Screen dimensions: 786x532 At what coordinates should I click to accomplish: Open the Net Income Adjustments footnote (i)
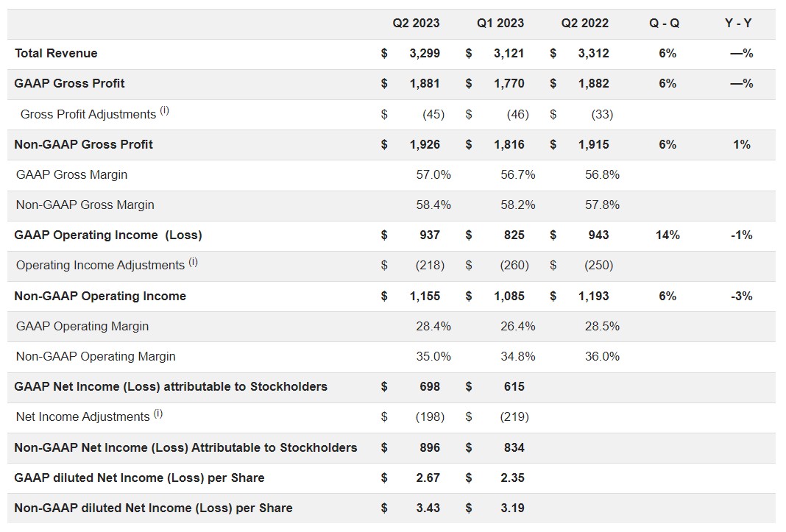pyautogui.click(x=158, y=414)
